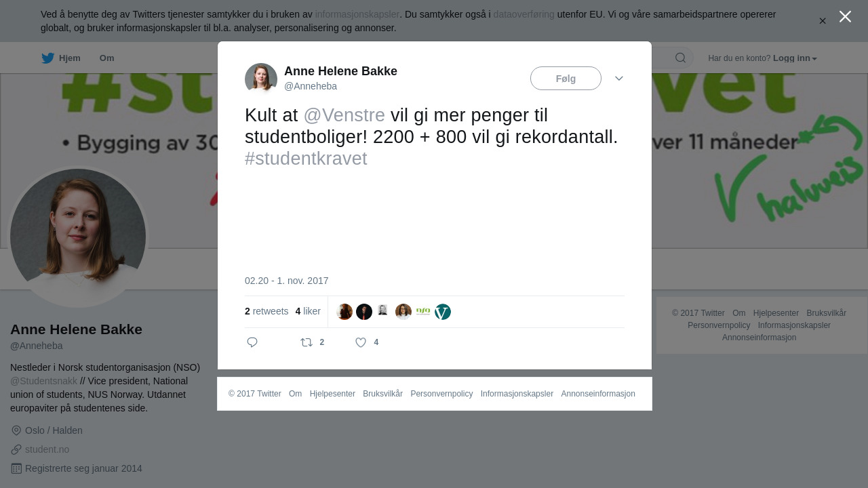
Task: Open tweet options chevron next to Følg
Action: pyautogui.click(x=619, y=79)
